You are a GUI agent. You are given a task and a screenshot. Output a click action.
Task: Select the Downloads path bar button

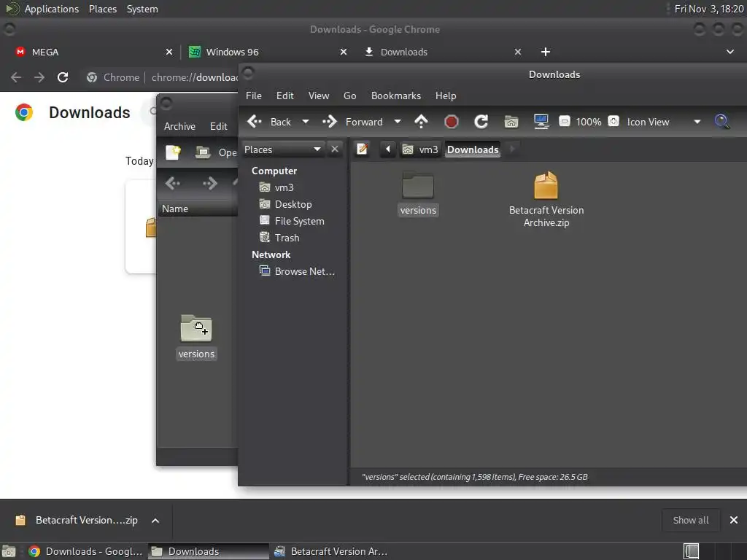click(x=473, y=149)
